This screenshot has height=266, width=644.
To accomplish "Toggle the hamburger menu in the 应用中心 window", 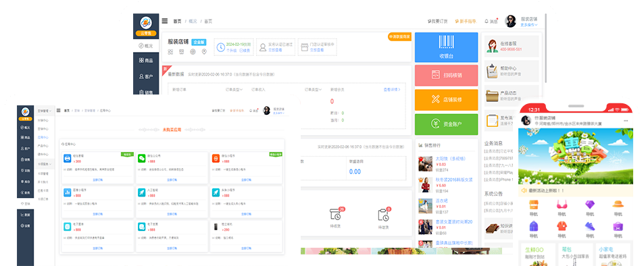I will pyautogui.click(x=59, y=111).
